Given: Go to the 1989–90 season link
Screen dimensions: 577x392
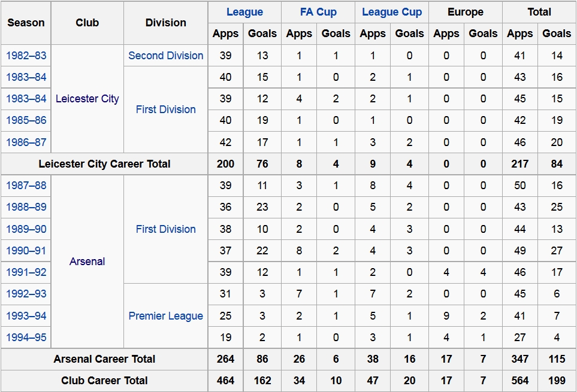Looking at the screenshot, I should tap(26, 229).
